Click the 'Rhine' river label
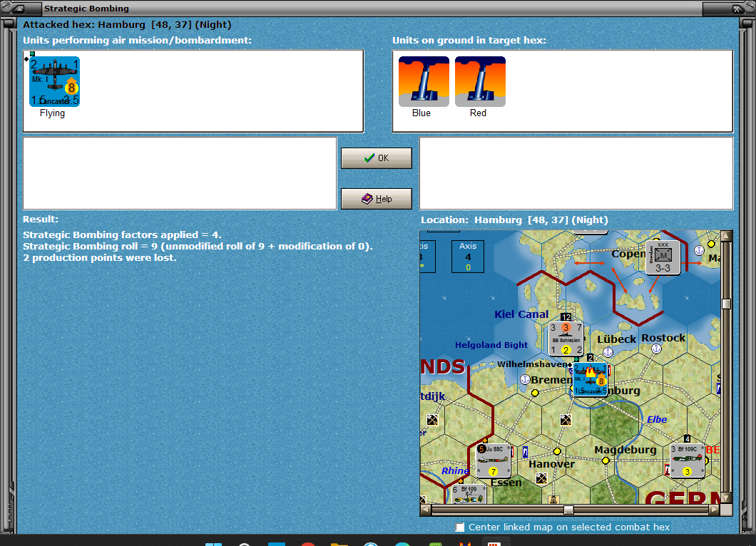756x546 pixels. 454,470
